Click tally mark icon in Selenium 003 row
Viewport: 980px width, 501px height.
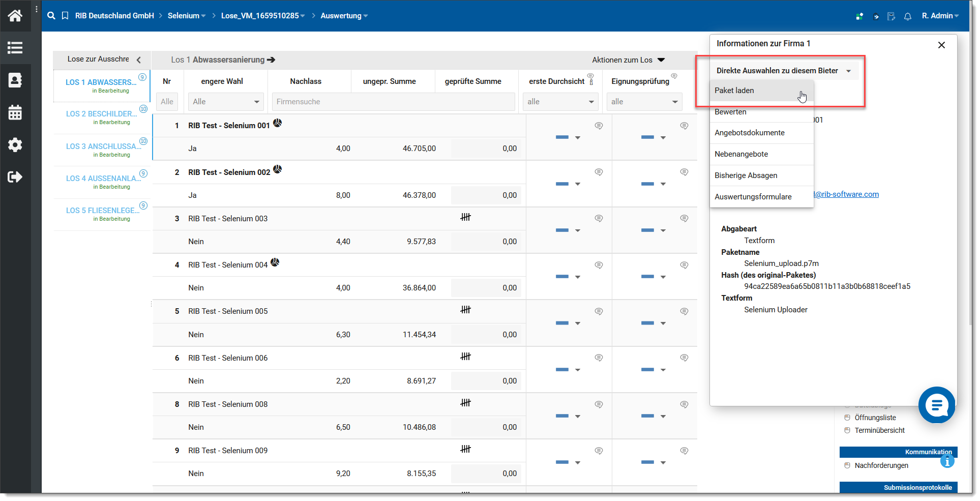pos(466,217)
